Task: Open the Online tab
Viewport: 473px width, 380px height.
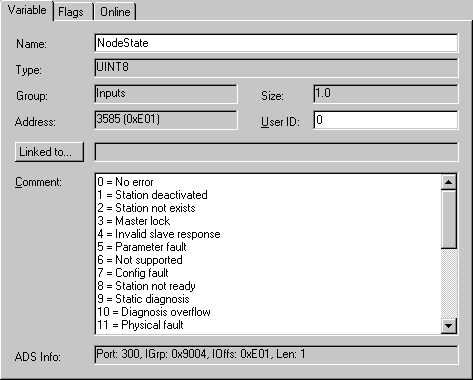Action: click(x=115, y=12)
